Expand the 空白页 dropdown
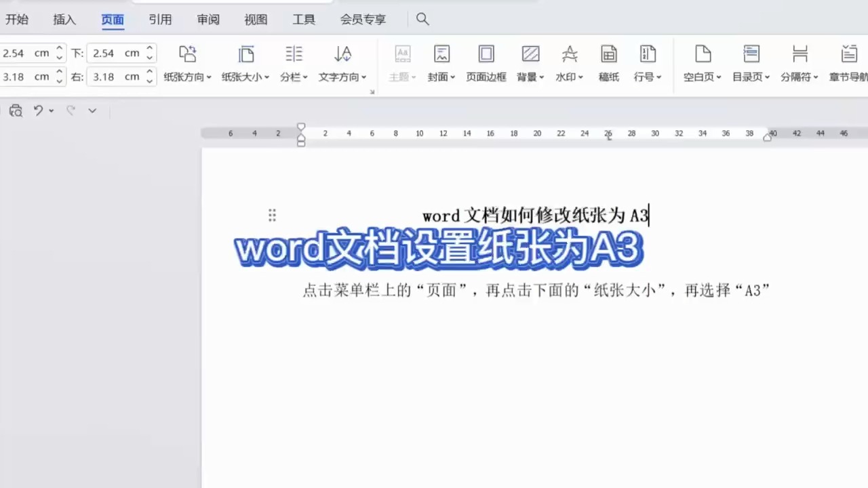Image resolution: width=868 pixels, height=488 pixels. pos(718,77)
